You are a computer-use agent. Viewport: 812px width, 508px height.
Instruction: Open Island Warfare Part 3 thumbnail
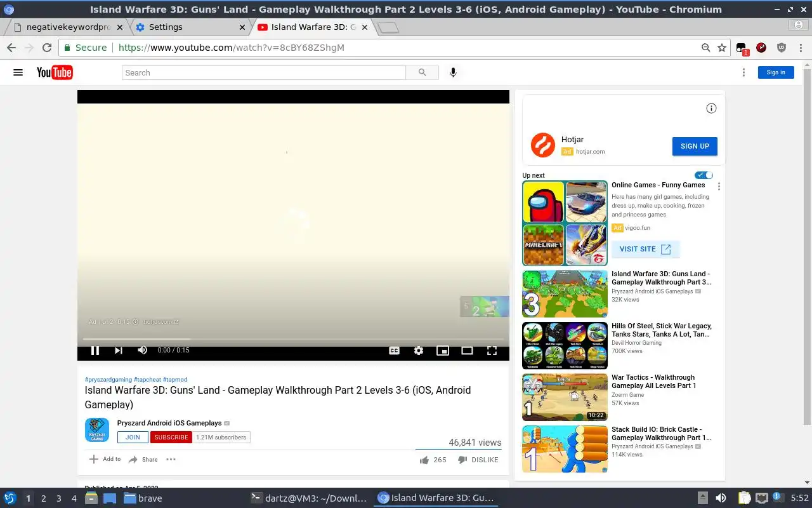coord(565,294)
